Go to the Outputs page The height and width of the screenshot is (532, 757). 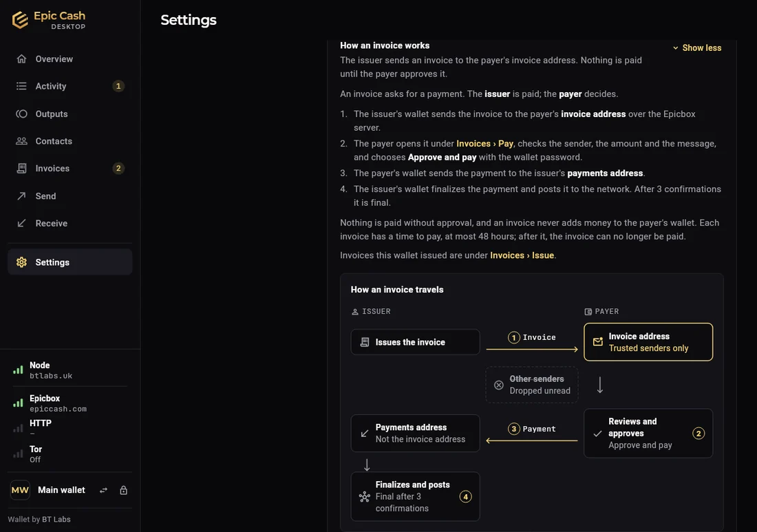[x=70, y=114]
